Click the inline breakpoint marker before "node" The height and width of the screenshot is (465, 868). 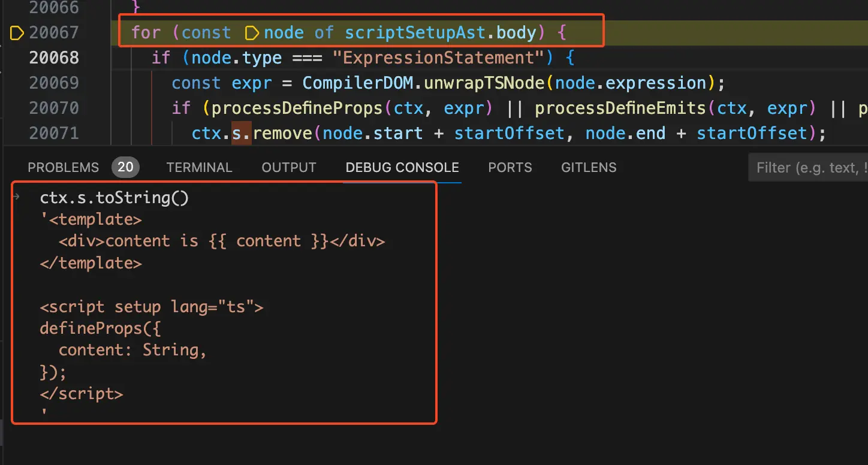252,32
